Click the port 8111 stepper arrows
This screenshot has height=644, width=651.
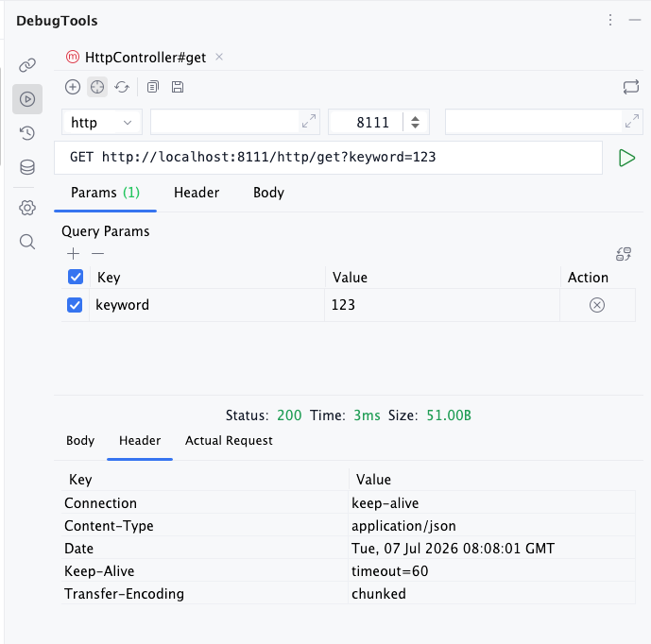tap(415, 122)
